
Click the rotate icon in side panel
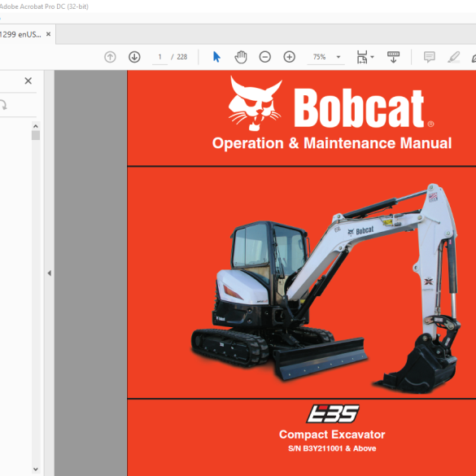tap(3, 105)
